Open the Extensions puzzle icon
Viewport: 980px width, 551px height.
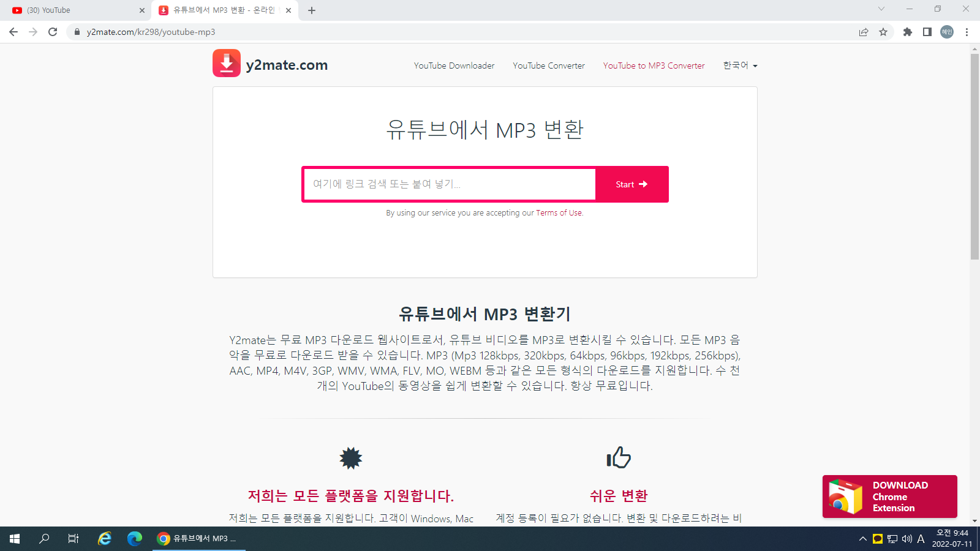click(908, 32)
